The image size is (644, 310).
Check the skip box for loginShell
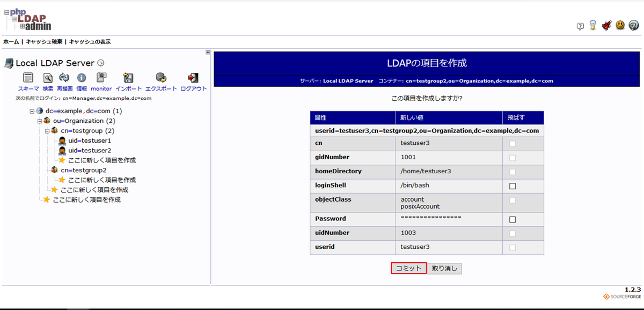click(512, 186)
